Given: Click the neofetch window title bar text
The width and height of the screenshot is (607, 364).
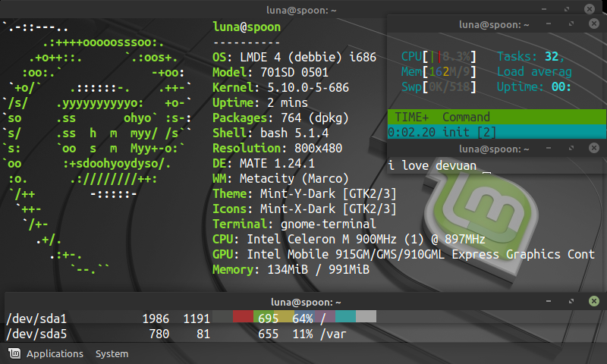Looking at the screenshot, I should [301, 10].
